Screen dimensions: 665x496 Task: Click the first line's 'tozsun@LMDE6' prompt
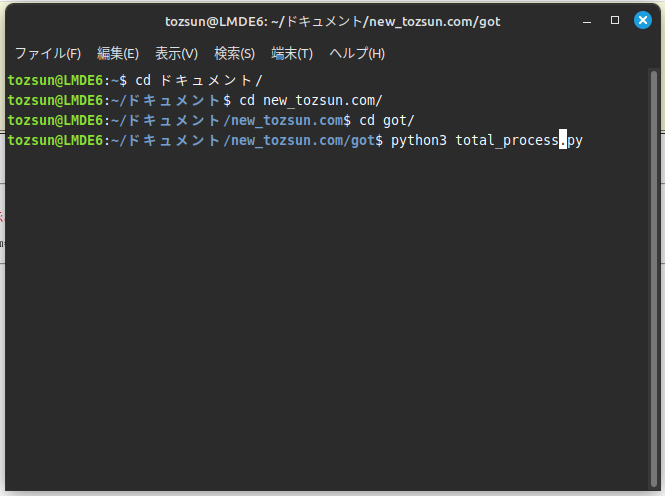pos(55,80)
